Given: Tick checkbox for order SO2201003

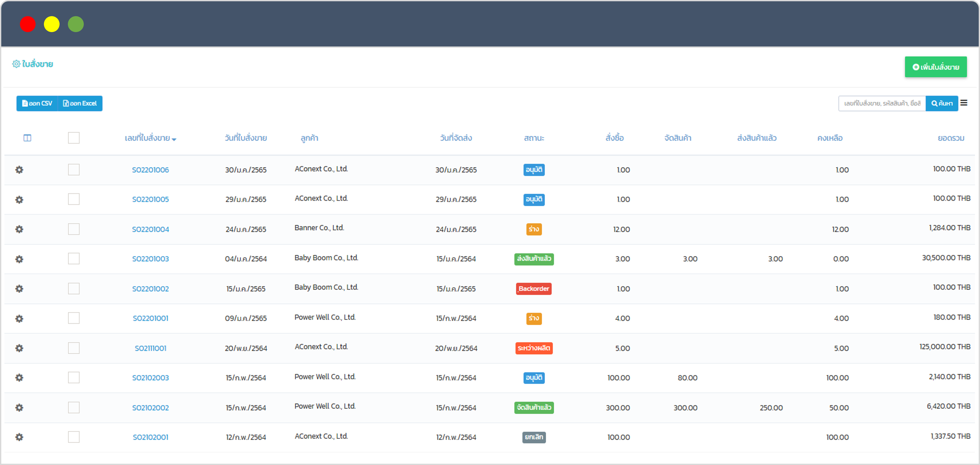Looking at the screenshot, I should [x=74, y=259].
